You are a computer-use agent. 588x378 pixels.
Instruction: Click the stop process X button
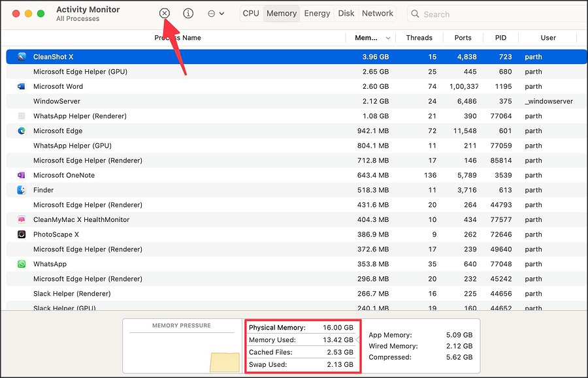coord(165,14)
